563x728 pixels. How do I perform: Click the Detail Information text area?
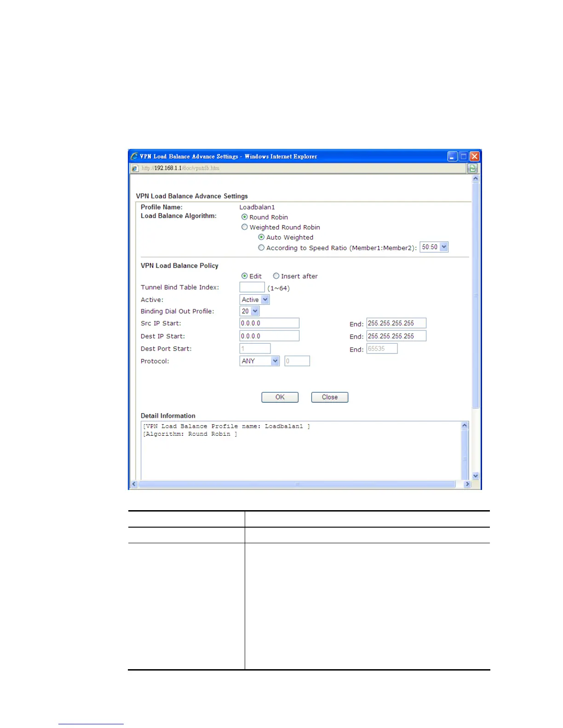(x=301, y=450)
